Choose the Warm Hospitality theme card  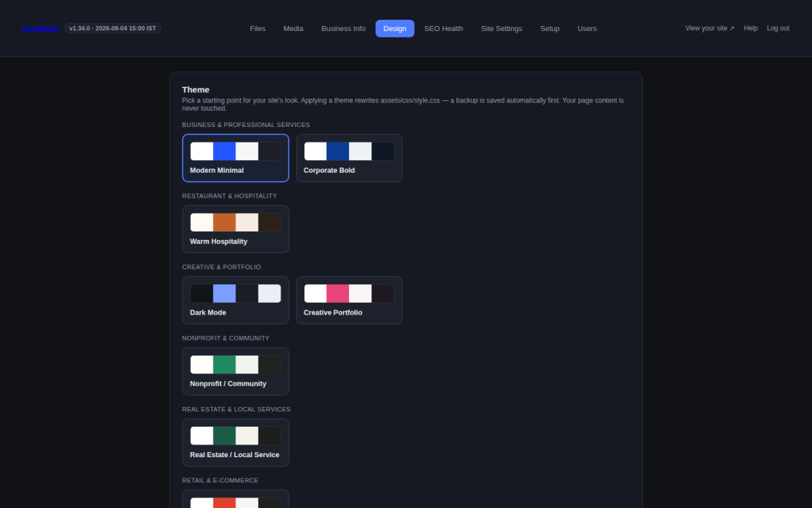click(235, 229)
